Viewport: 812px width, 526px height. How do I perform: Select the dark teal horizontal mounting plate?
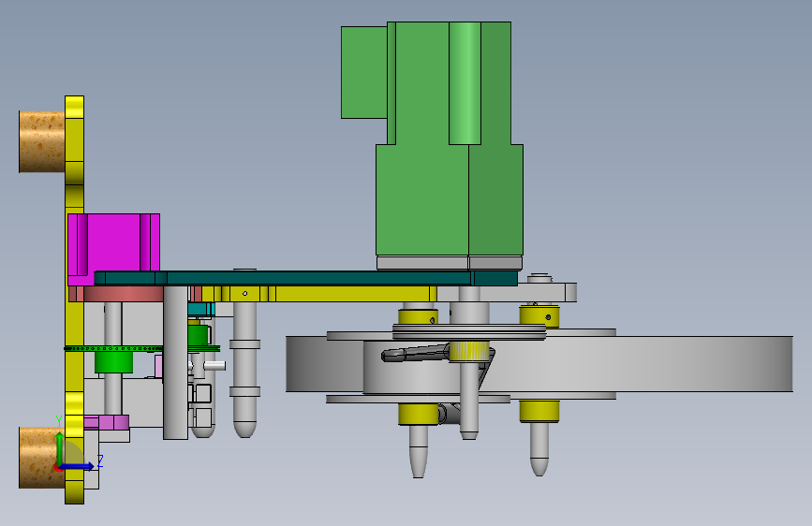305,278
